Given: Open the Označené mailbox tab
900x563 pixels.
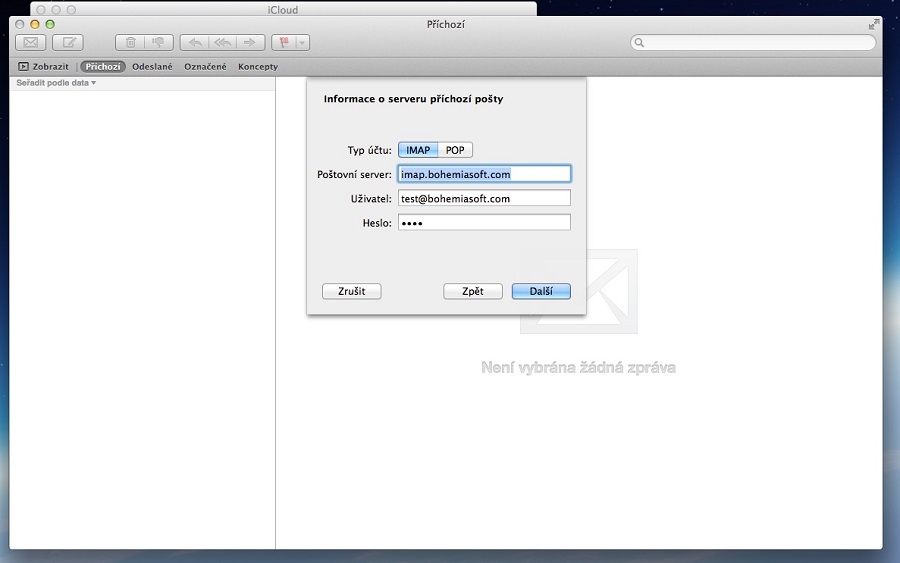Looking at the screenshot, I should coord(205,67).
